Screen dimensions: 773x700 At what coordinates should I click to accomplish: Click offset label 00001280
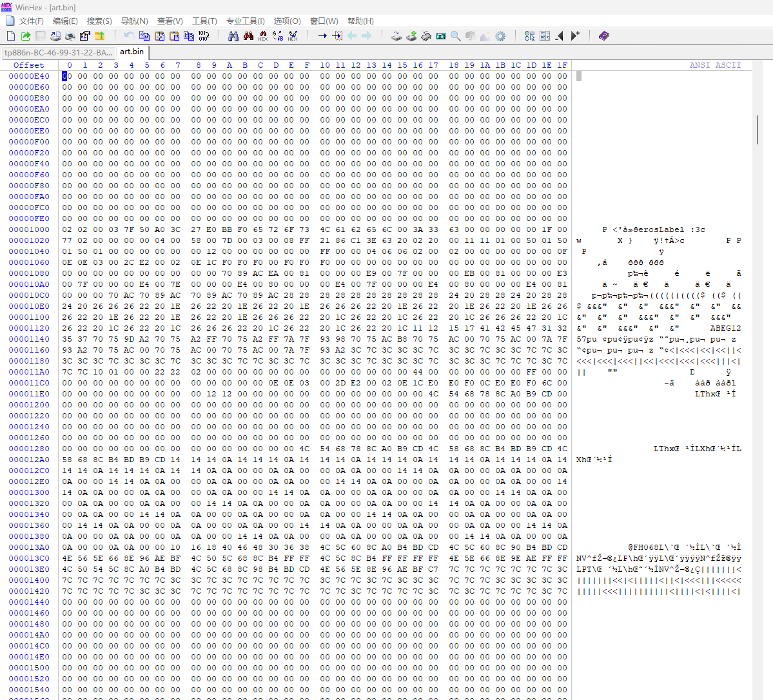point(29,449)
